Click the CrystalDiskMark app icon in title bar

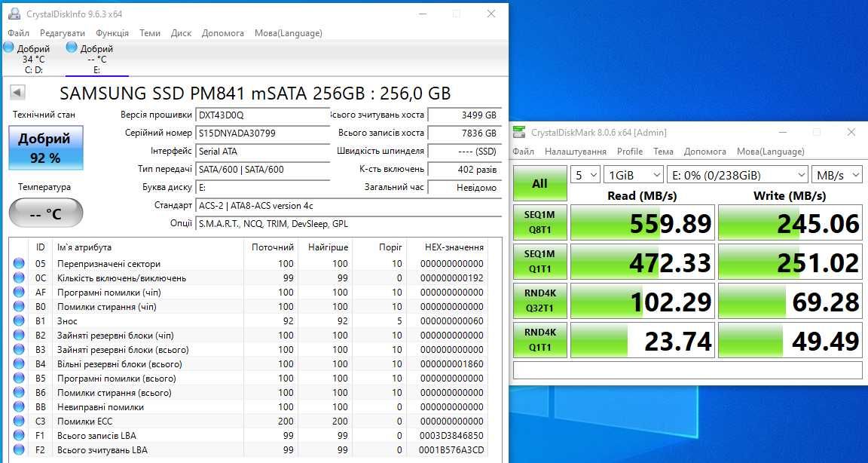pyautogui.click(x=518, y=133)
